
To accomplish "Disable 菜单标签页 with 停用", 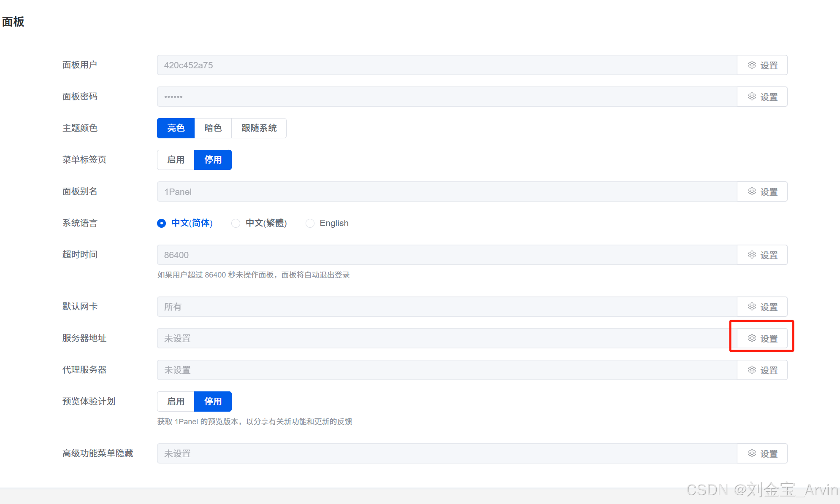I will click(x=213, y=160).
